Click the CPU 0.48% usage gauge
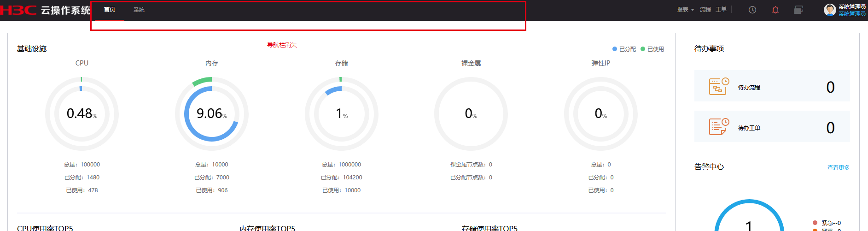This screenshot has height=231, width=868. 82,114
